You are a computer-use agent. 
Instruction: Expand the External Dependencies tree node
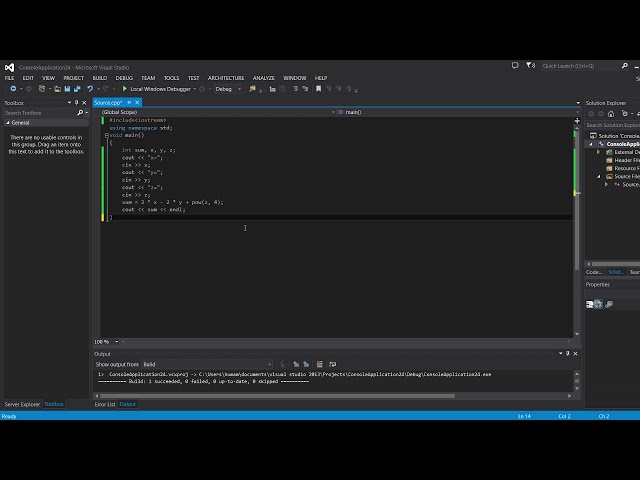[x=600, y=152]
